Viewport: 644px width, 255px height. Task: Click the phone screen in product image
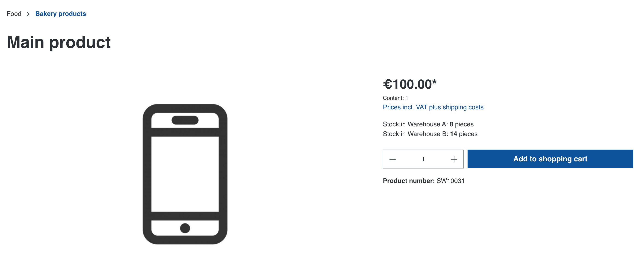pyautogui.click(x=185, y=174)
